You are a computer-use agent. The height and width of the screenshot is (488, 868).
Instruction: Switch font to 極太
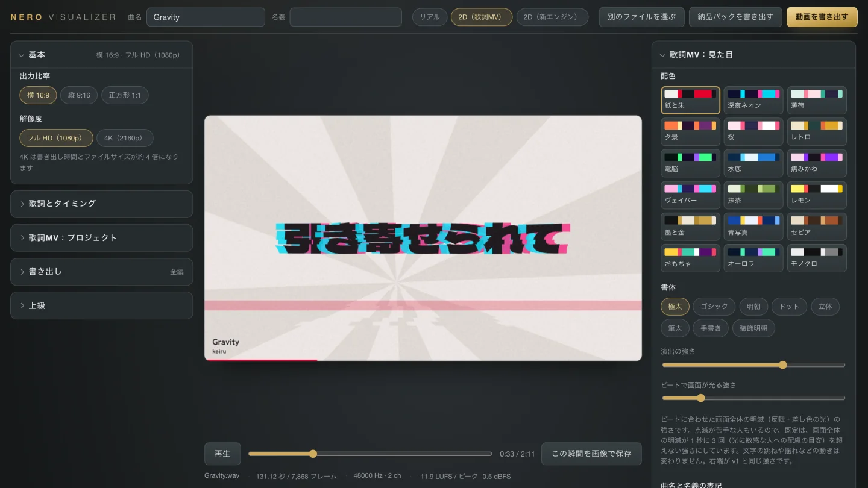click(675, 307)
